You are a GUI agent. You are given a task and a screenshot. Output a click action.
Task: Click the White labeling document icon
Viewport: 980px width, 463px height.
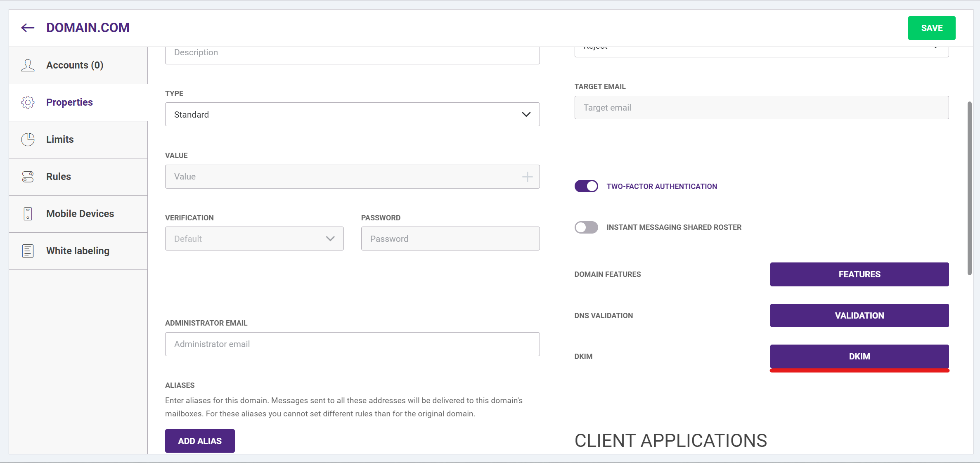[x=28, y=251]
